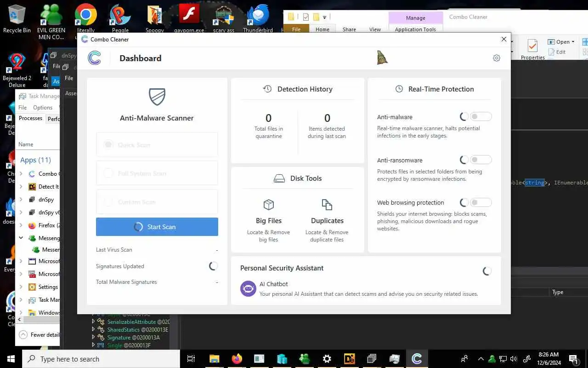
Task: Open AI Chatbot assistant link
Action: [274, 284]
